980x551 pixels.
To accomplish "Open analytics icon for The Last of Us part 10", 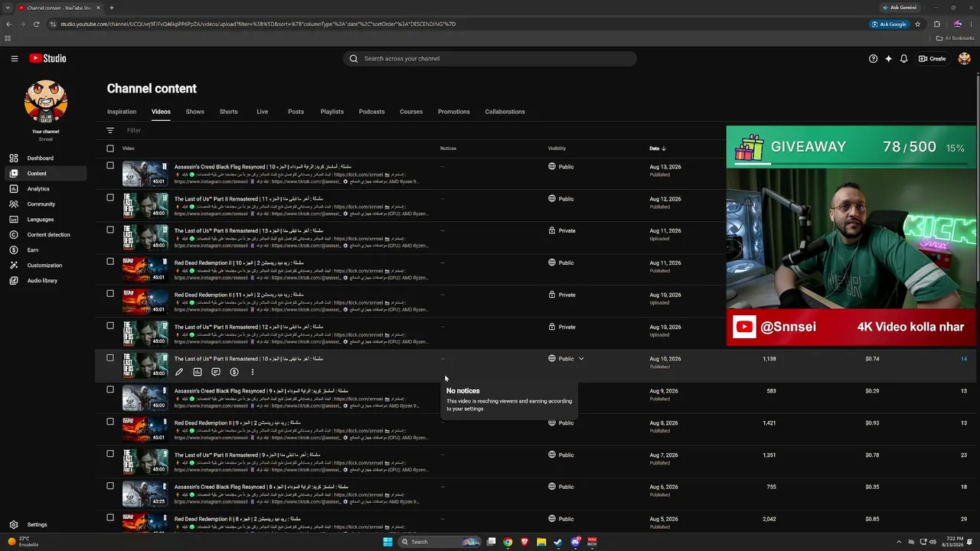I will (198, 372).
